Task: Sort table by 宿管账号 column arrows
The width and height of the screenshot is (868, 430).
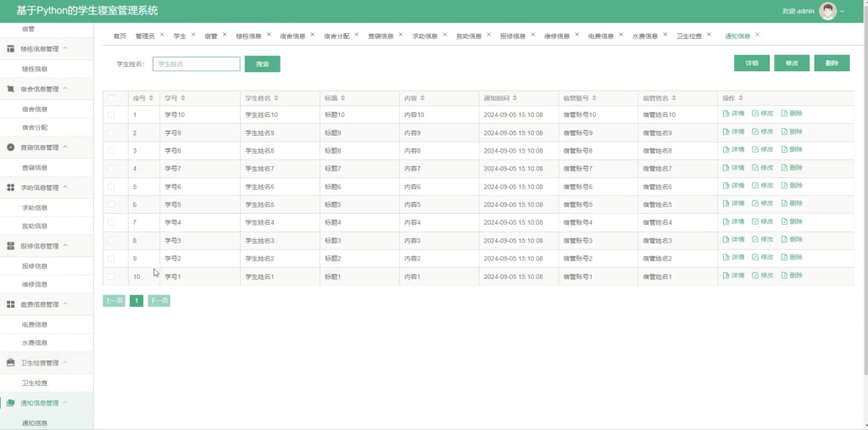Action: point(594,98)
